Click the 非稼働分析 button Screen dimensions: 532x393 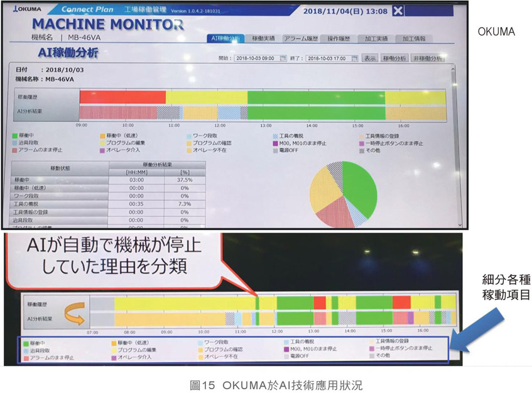coord(427,58)
